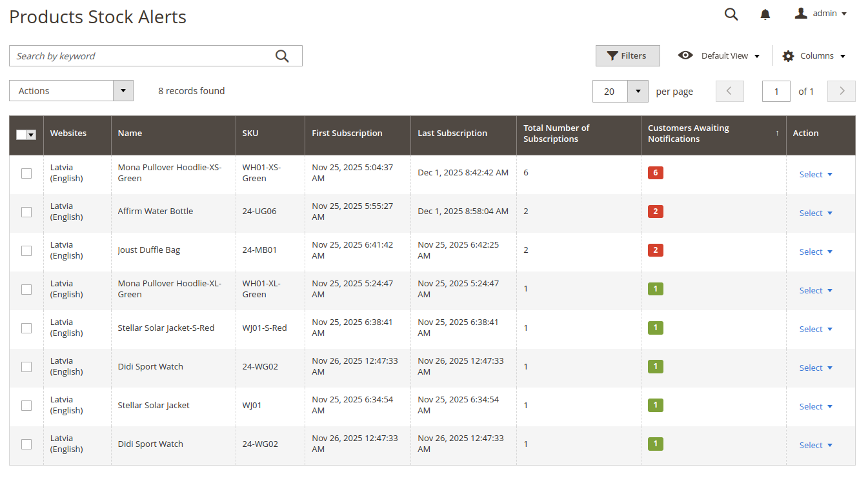
Task: Click the eye icon next to Default View
Action: pos(685,55)
